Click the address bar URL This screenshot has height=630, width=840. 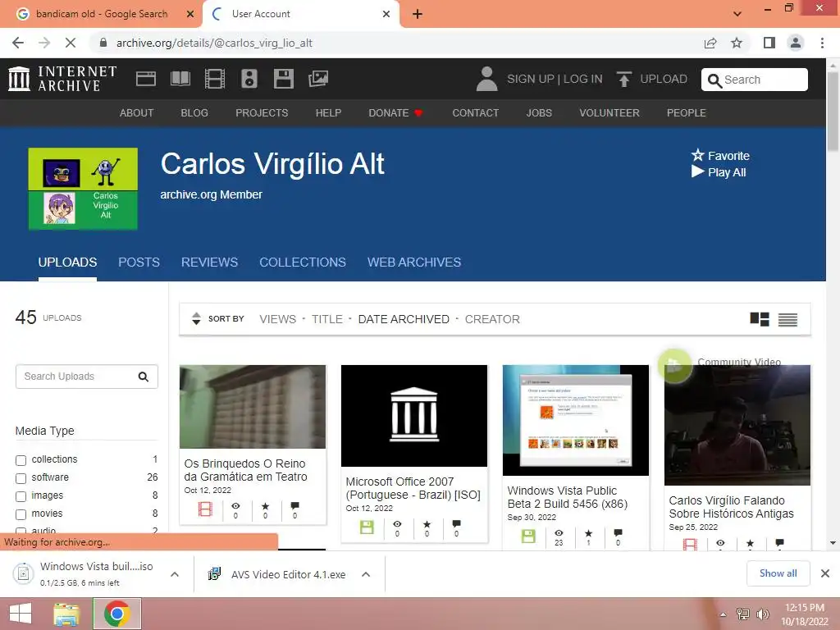214,43
